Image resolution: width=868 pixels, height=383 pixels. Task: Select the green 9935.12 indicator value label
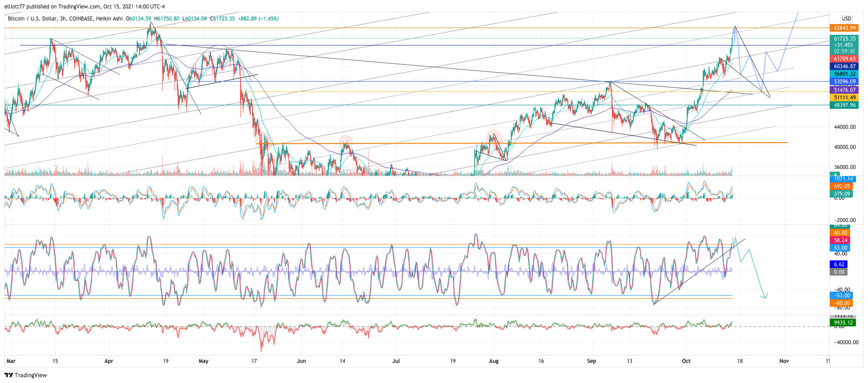(x=843, y=323)
